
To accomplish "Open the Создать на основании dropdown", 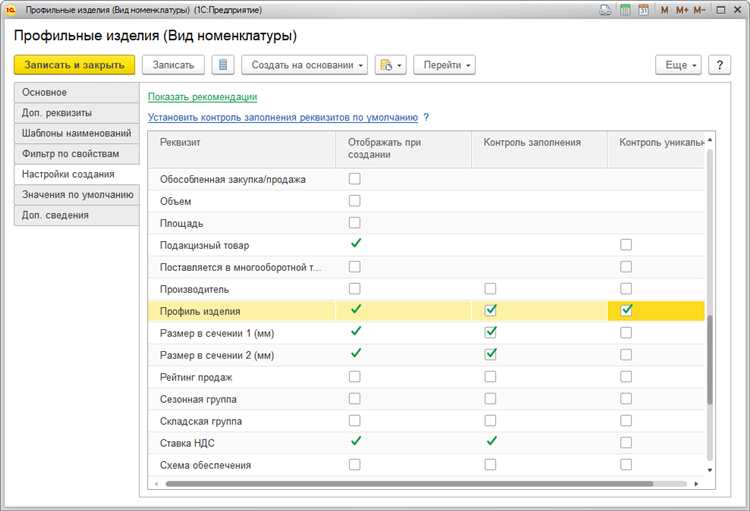I will click(x=304, y=65).
